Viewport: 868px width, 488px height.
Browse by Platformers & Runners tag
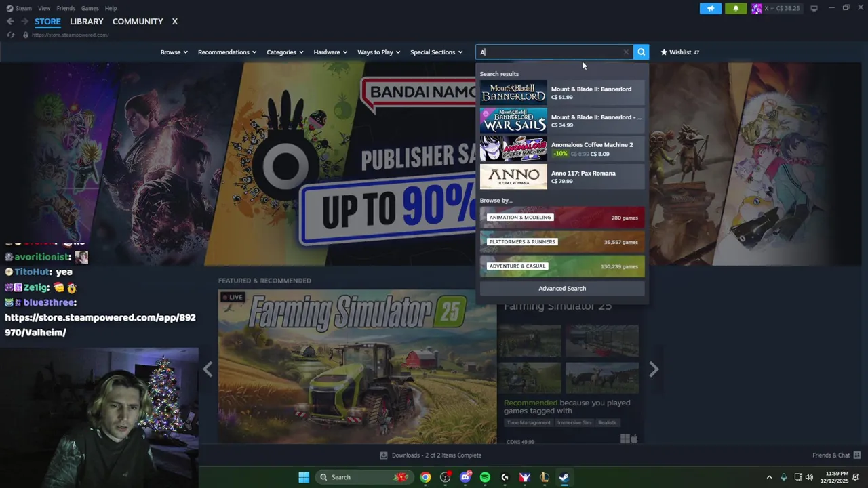point(562,242)
